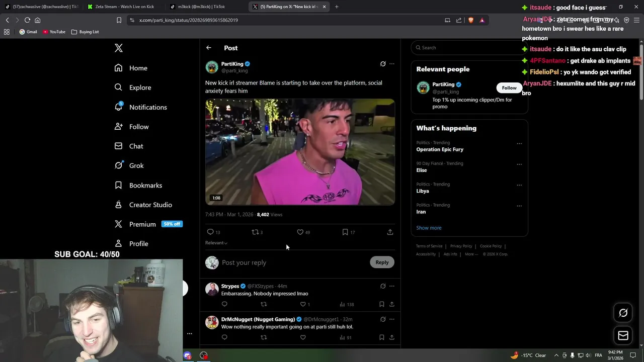Switch to zachwaslive TikTok tab
This screenshot has width=644, height=362.
(x=42, y=7)
